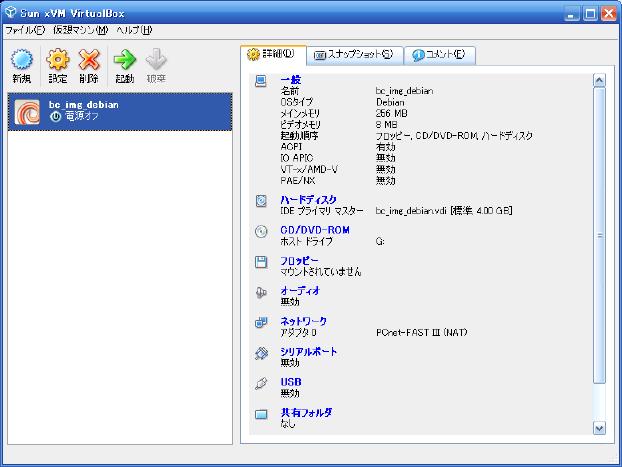Click the オーディオ section speaker icon

(261, 292)
